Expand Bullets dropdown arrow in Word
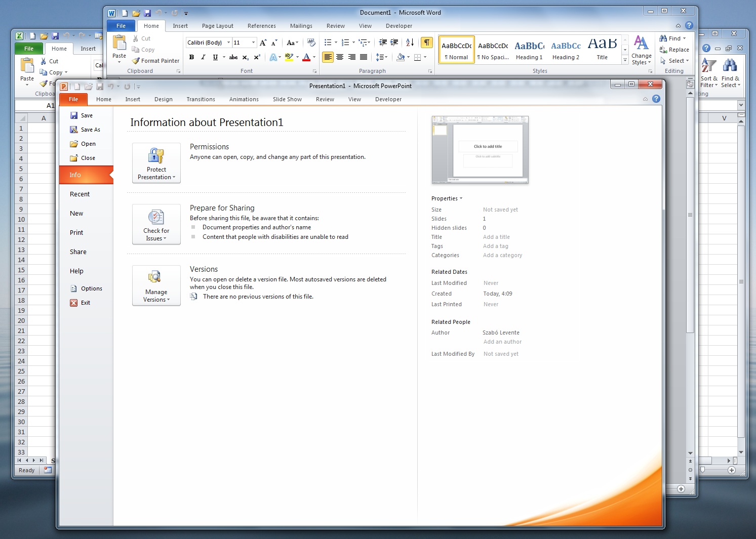 click(336, 43)
